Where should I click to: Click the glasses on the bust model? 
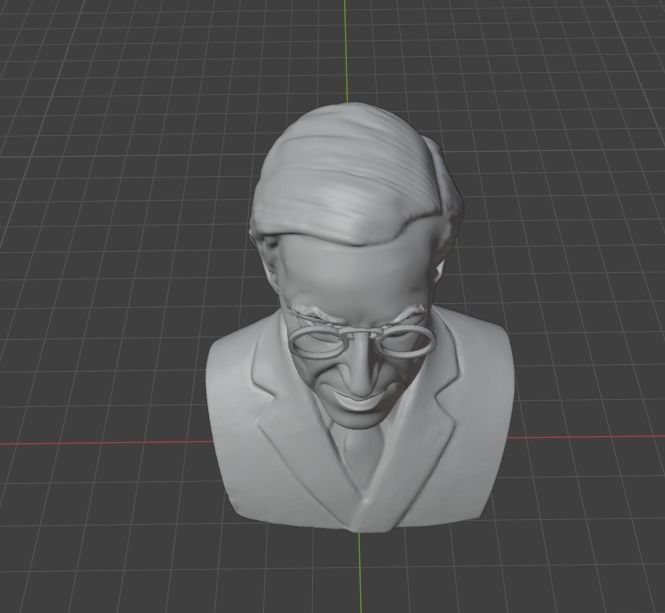click(362, 341)
